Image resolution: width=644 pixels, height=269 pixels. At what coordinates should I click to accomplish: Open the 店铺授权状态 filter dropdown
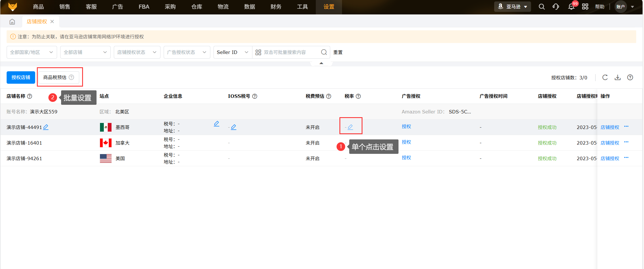coord(137,52)
